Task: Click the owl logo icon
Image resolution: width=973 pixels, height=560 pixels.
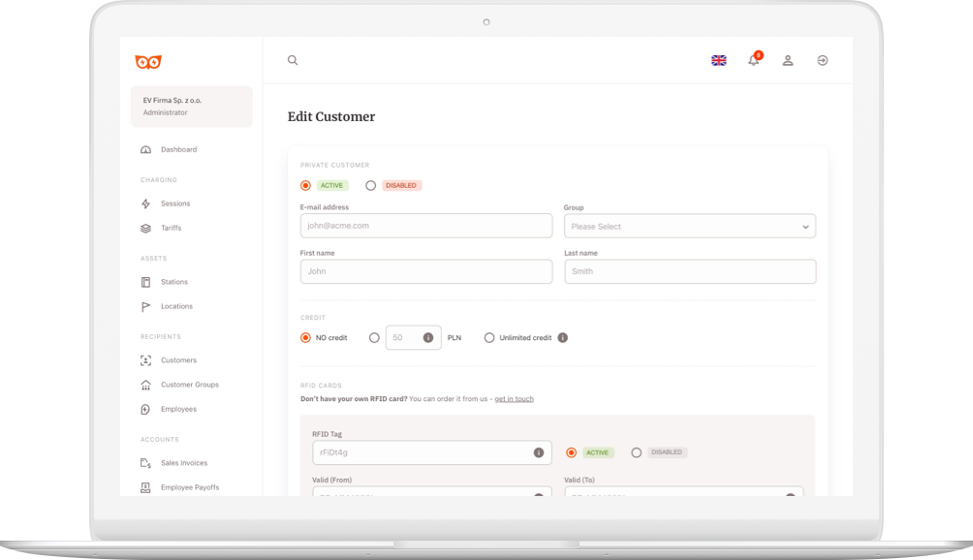Action: [x=148, y=62]
